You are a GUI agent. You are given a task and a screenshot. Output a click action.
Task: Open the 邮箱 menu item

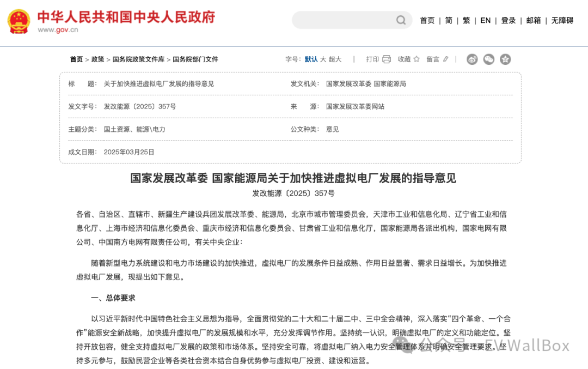pyautogui.click(x=532, y=20)
